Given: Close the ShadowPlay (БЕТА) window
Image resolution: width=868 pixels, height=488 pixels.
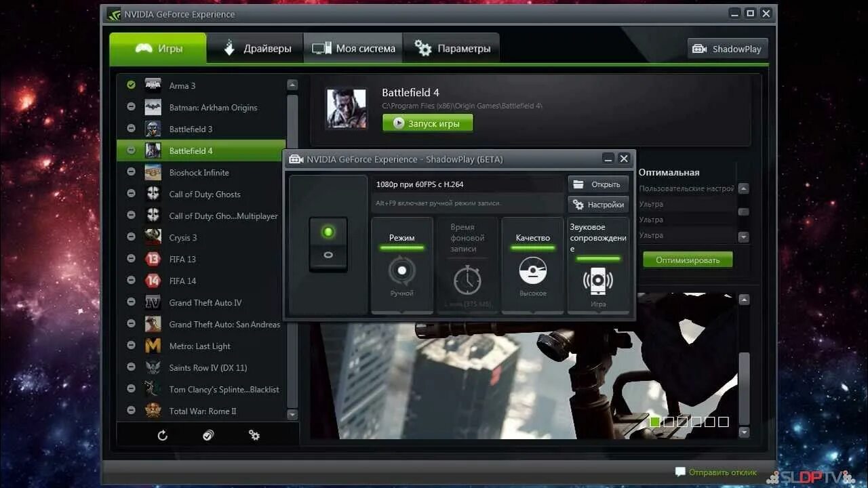Looking at the screenshot, I should click(x=624, y=159).
